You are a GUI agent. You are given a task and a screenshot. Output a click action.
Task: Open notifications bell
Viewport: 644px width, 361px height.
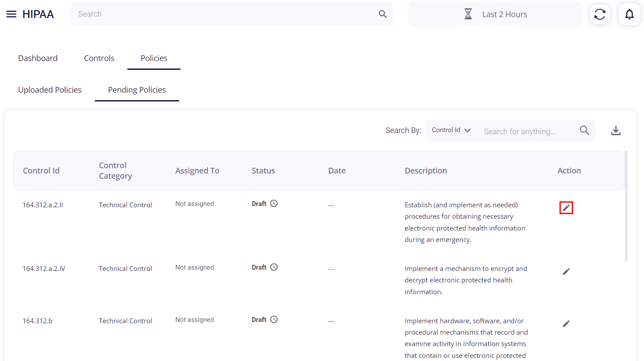[630, 14]
